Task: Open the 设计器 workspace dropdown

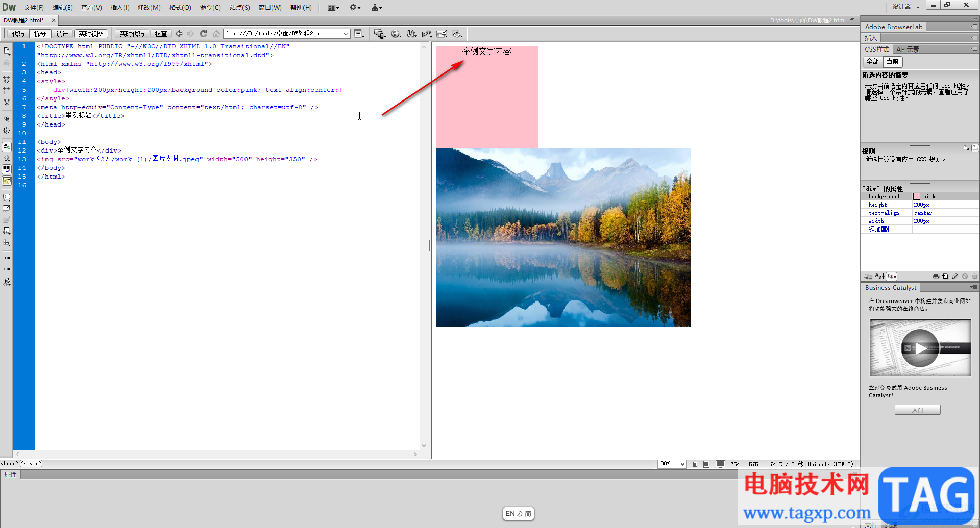Action: pos(905,7)
